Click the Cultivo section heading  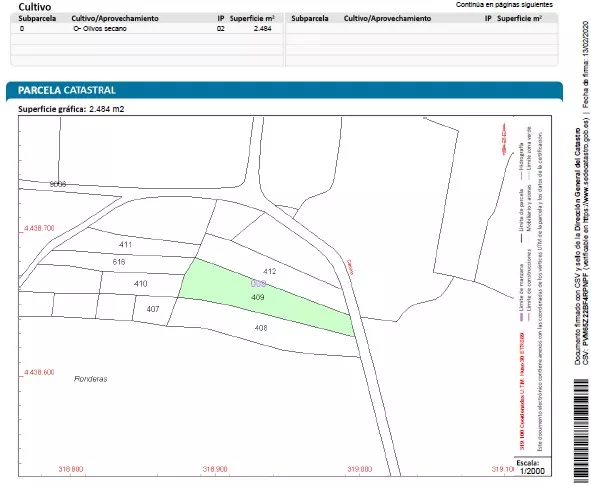click(x=35, y=7)
